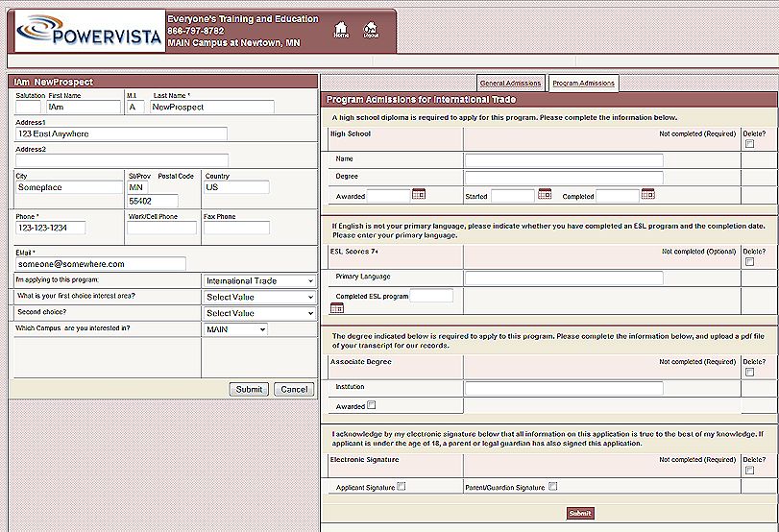Viewport: 779px width, 532px height.
Task: Click the M.I. field containing A
Action: (135, 107)
